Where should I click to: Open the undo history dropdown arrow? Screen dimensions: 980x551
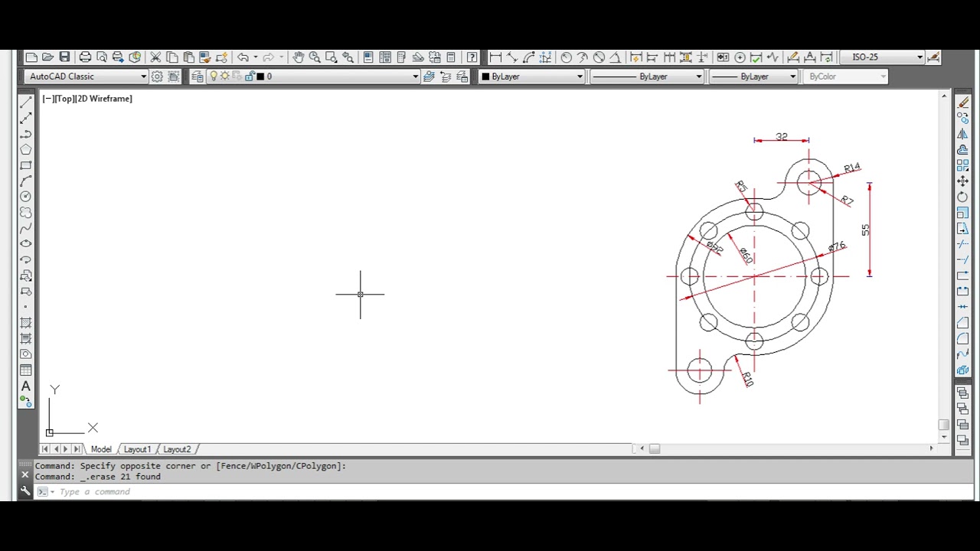(x=255, y=57)
